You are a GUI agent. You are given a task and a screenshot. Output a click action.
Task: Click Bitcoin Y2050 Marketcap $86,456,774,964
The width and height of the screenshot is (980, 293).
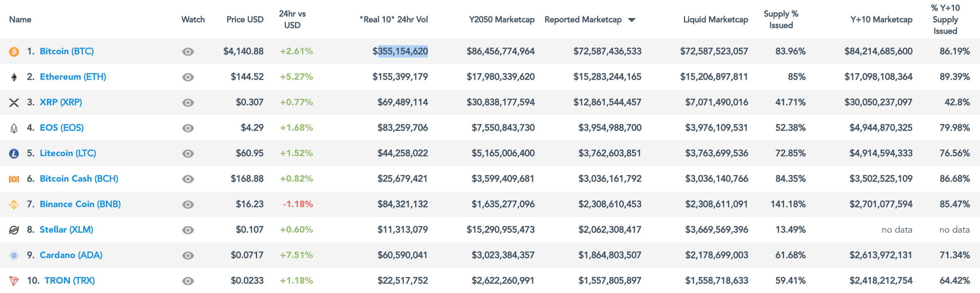click(501, 51)
